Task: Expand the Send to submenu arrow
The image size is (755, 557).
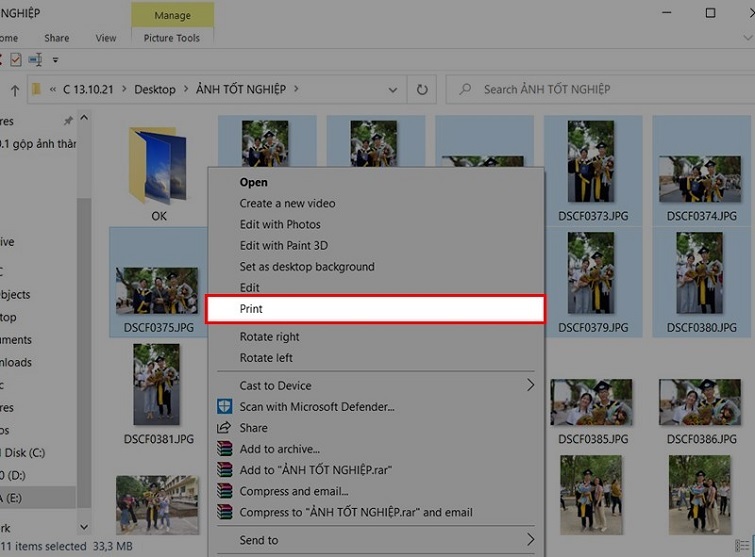Action: [530, 540]
